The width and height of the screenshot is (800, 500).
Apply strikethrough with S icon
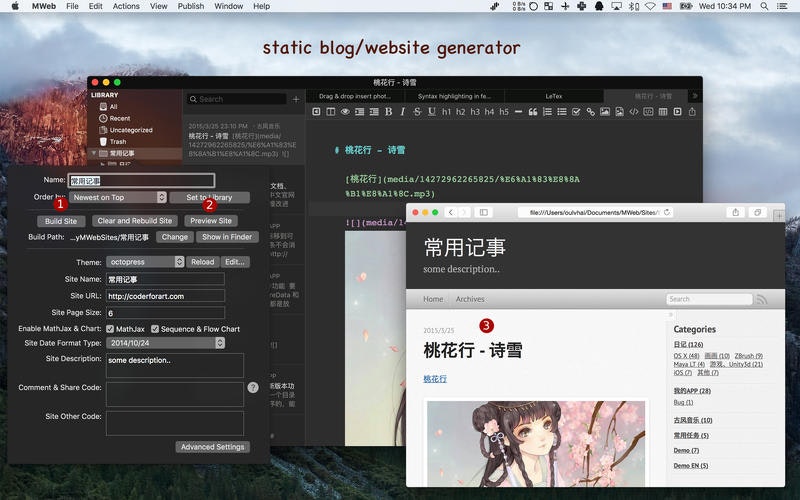click(x=417, y=112)
